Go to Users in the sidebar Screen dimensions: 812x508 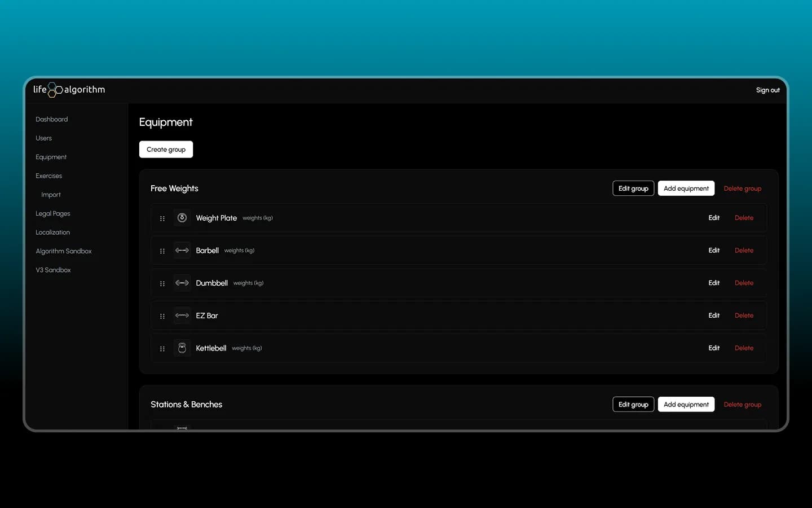pyautogui.click(x=43, y=138)
